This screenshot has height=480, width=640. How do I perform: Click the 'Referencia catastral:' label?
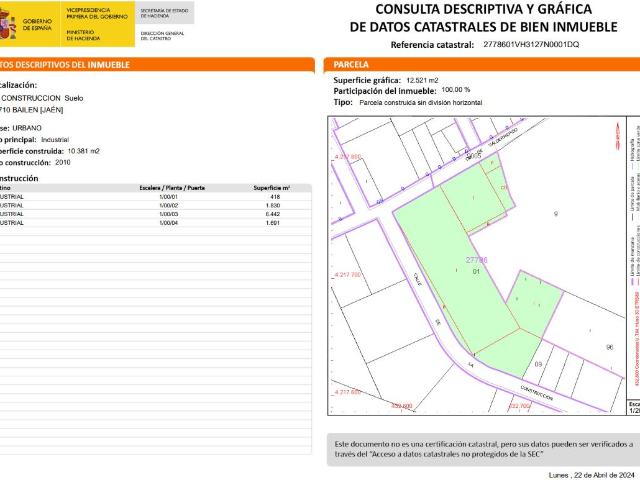432,45
